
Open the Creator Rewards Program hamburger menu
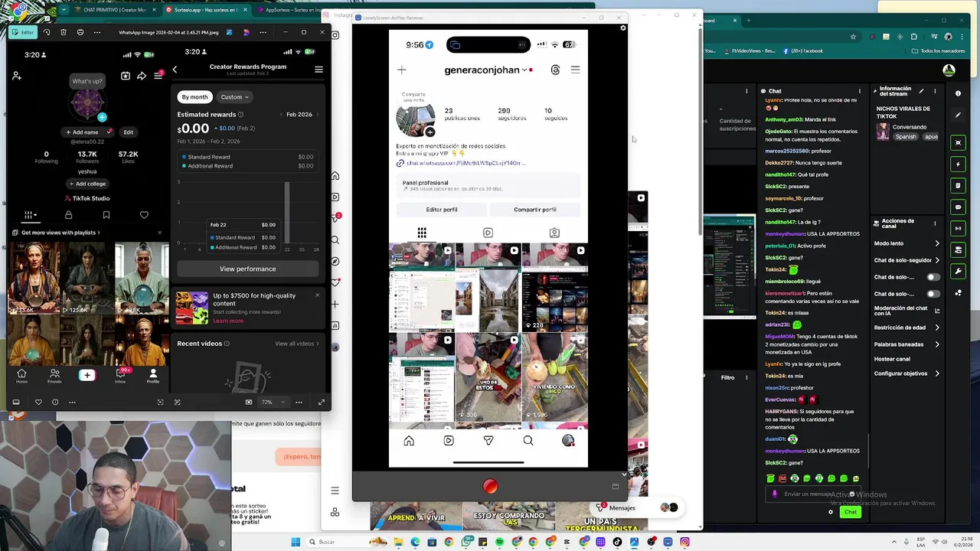pyautogui.click(x=318, y=70)
